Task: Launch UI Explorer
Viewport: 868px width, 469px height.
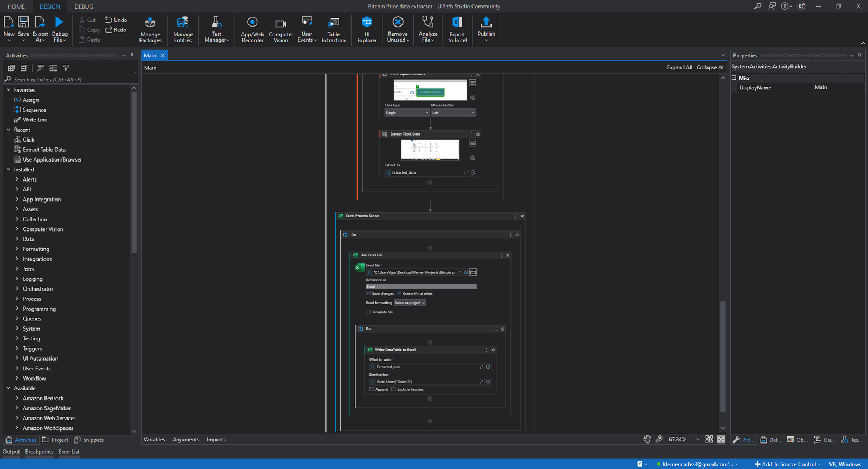Action: [367, 29]
